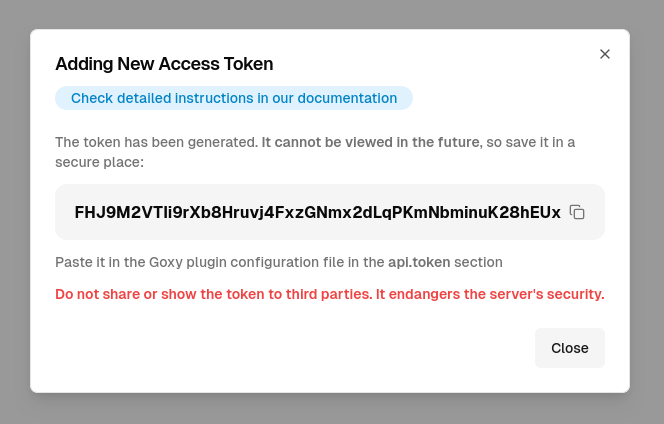Click the bold cannot be viewed warning
Screen dimensions: 664x424
[x=371, y=142]
